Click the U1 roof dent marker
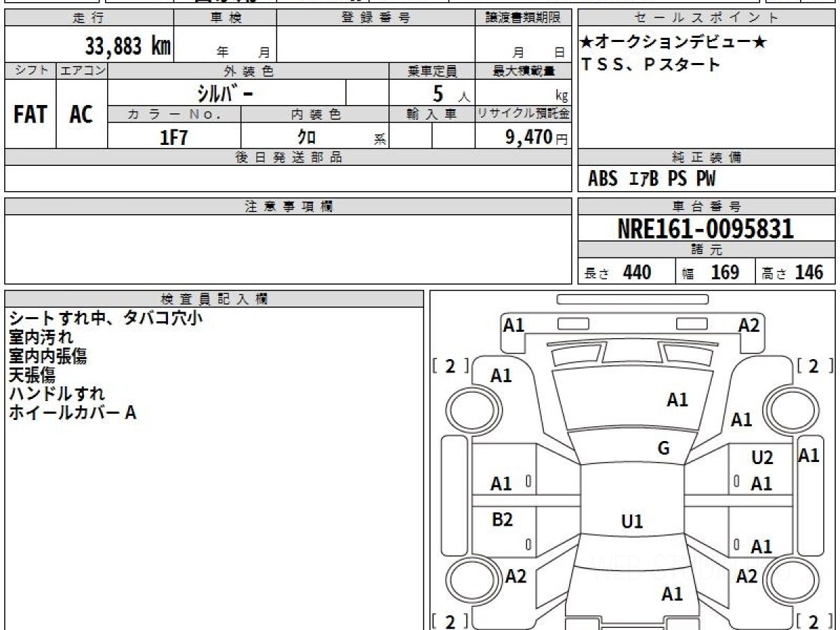This screenshot has width=840, height=630. (x=632, y=521)
